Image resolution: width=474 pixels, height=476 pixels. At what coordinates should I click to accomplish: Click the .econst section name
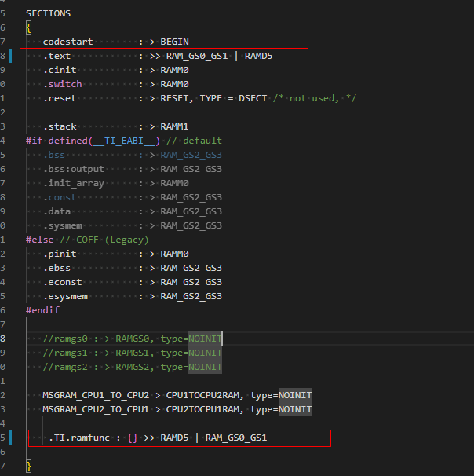point(62,282)
